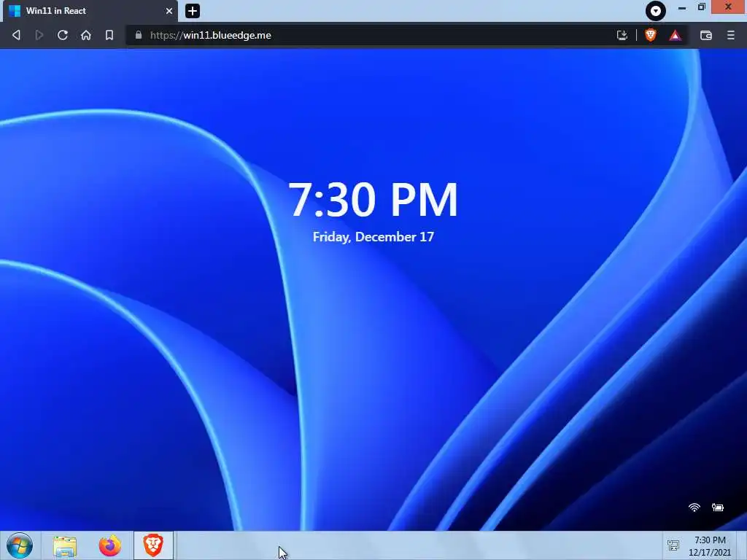This screenshot has width=747, height=560.
Task: Open the Windows Start orb
Action: pos(20,545)
